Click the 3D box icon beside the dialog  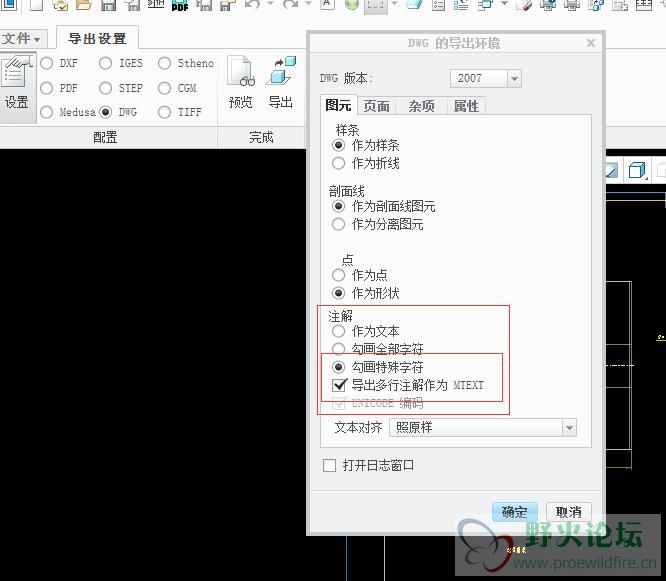[637, 170]
